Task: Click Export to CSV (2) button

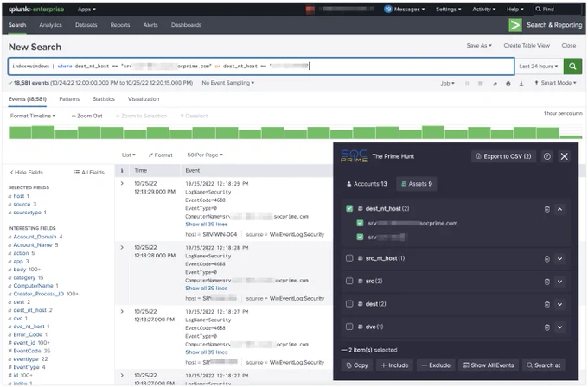Action: click(503, 156)
